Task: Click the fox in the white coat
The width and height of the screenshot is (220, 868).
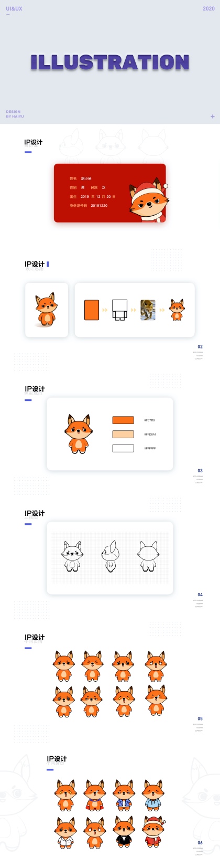Action: pos(65,832)
